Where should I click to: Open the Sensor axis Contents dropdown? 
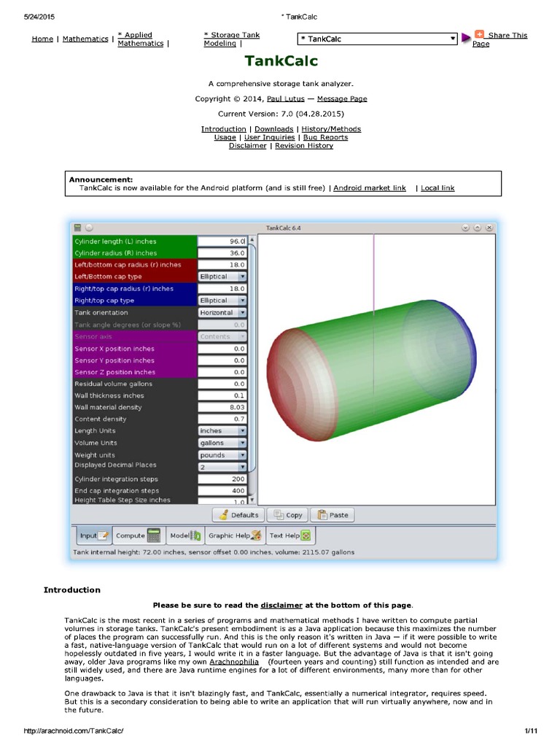tap(222, 336)
